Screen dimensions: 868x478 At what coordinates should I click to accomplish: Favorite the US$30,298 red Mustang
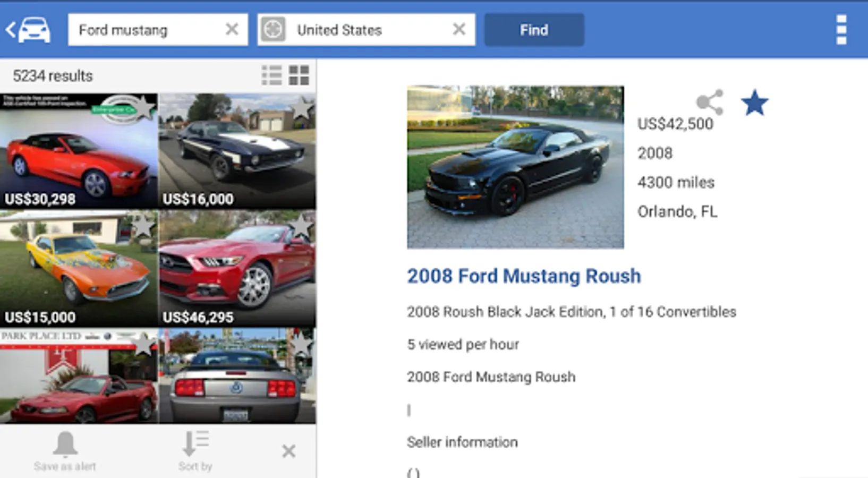point(143,107)
